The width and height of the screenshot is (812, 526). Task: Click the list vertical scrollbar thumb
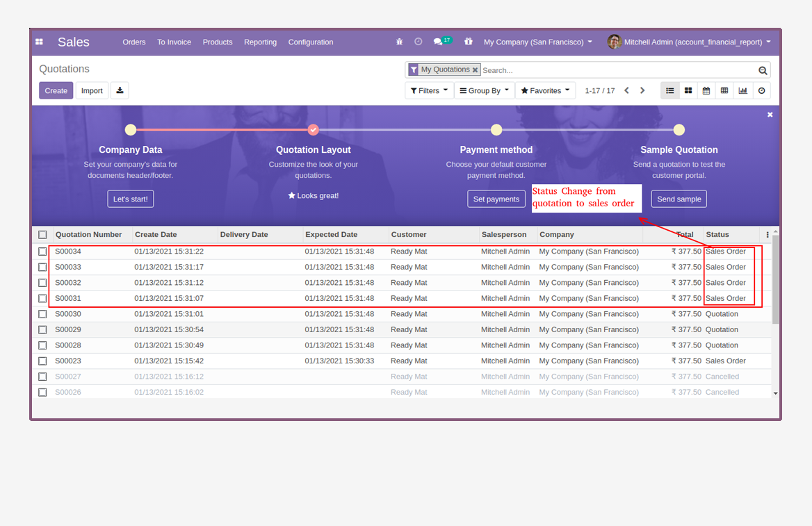point(775,279)
